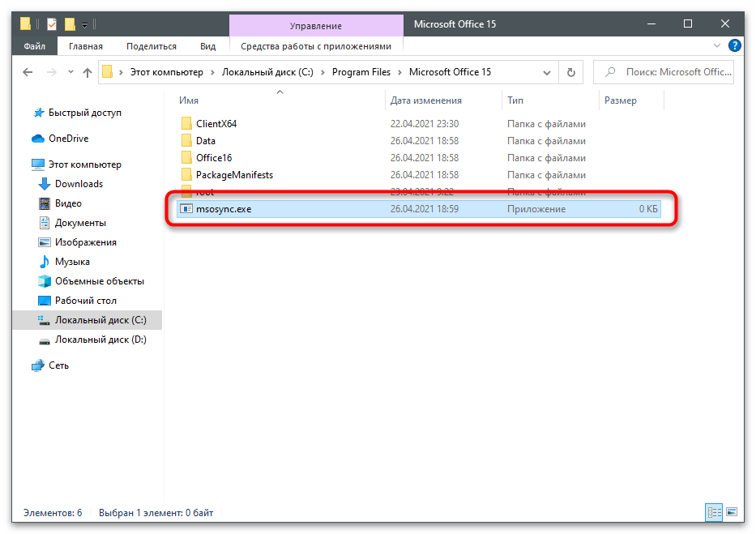The image size is (756, 534).
Task: Open Музыка in navigation pane
Action: (x=72, y=262)
